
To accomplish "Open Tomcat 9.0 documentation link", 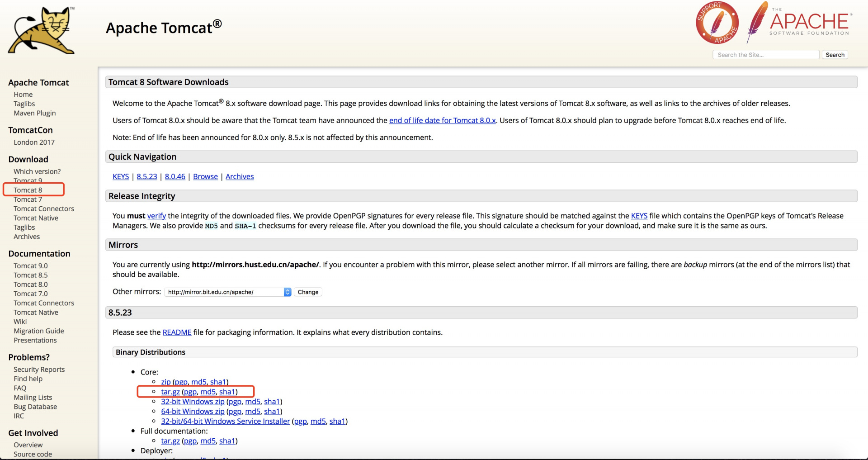I will click(31, 266).
